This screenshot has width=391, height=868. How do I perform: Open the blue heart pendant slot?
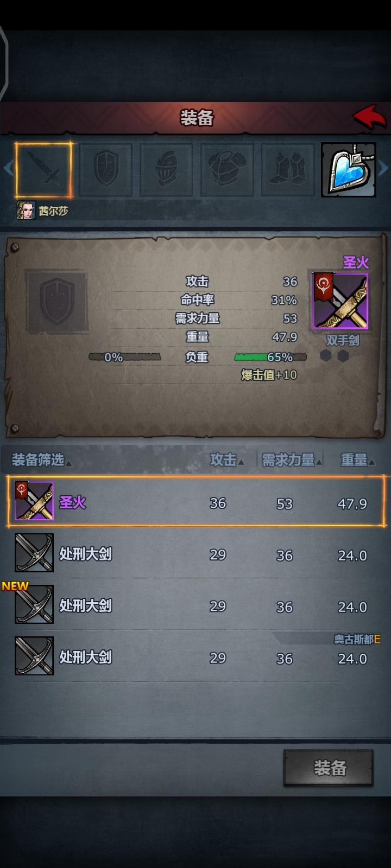pos(349,170)
